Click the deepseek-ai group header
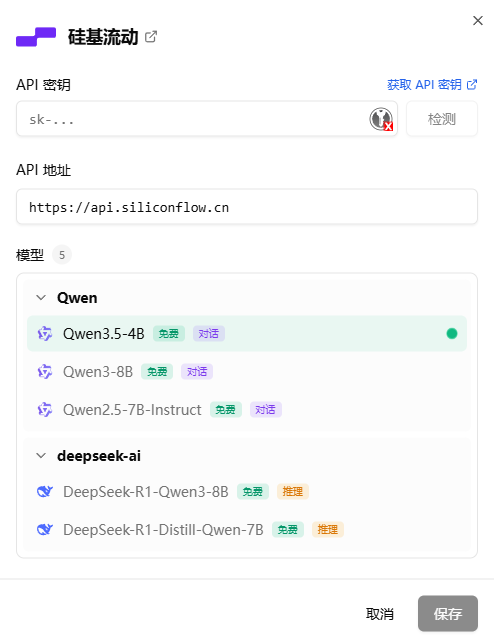The width and height of the screenshot is (494, 642). [247, 456]
